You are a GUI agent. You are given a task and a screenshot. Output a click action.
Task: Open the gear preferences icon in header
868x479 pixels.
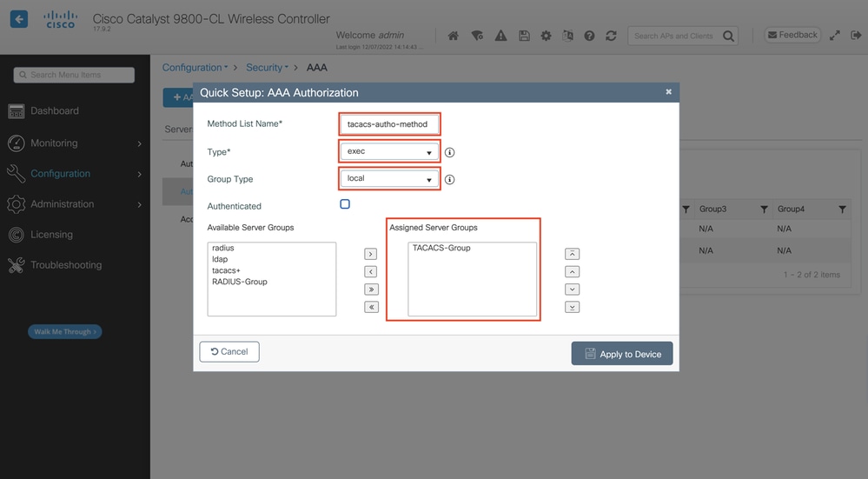pos(546,36)
